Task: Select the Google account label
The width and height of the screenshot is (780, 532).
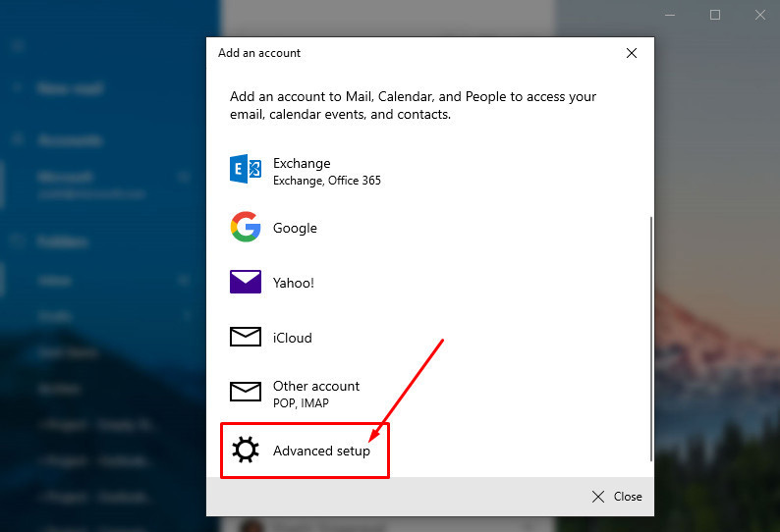Action: pyautogui.click(x=295, y=228)
